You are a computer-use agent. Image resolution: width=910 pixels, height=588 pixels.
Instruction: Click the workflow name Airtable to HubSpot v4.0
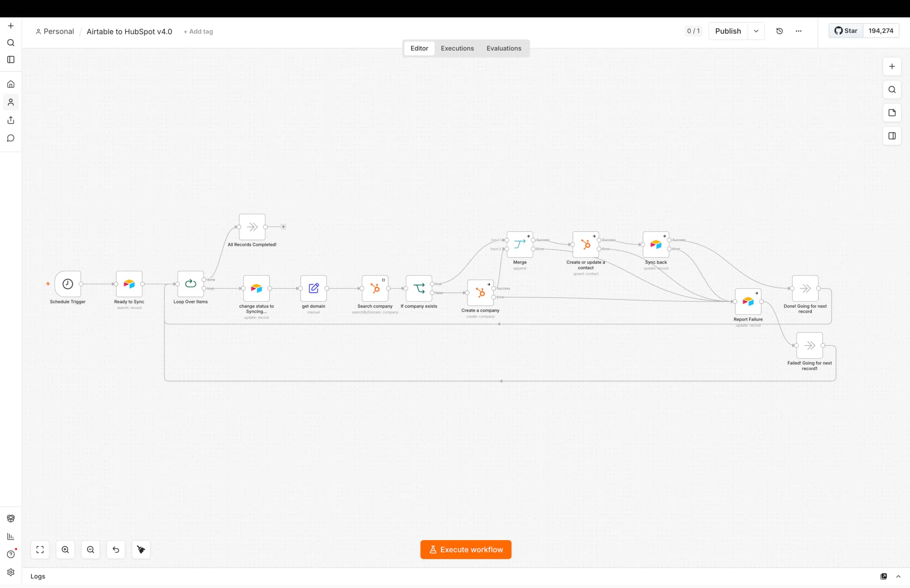tap(129, 32)
